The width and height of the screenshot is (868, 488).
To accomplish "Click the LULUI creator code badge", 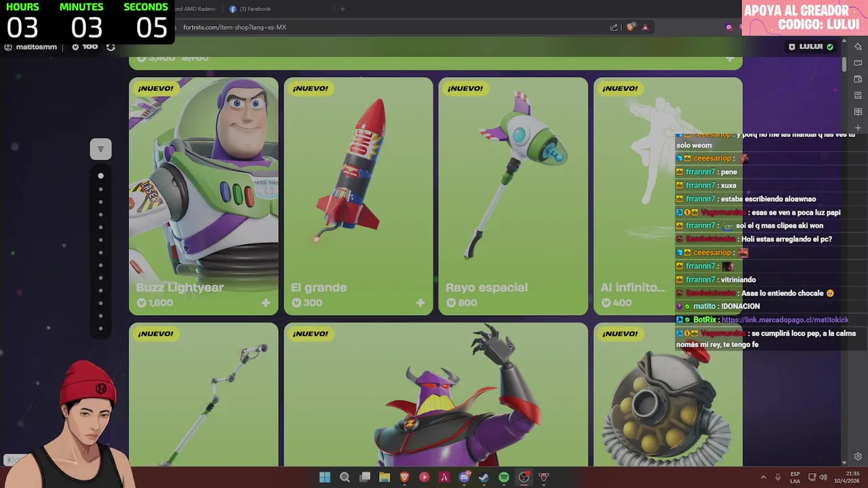I will tap(811, 47).
